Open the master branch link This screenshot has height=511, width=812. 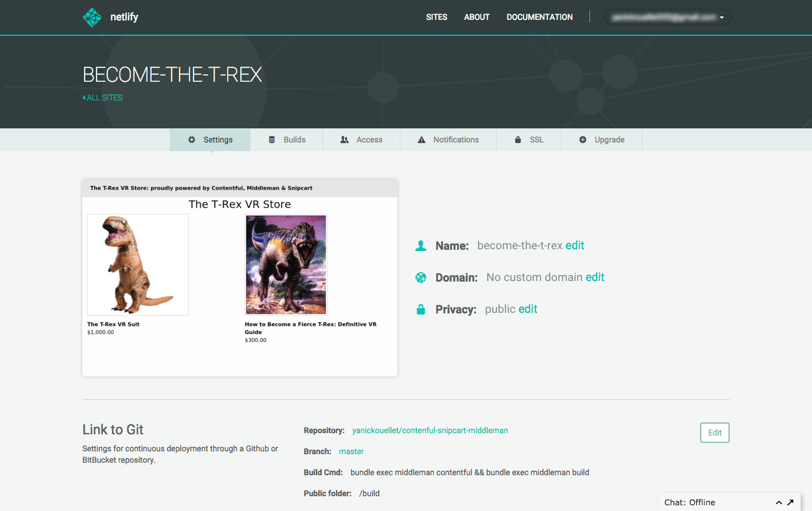coord(351,451)
